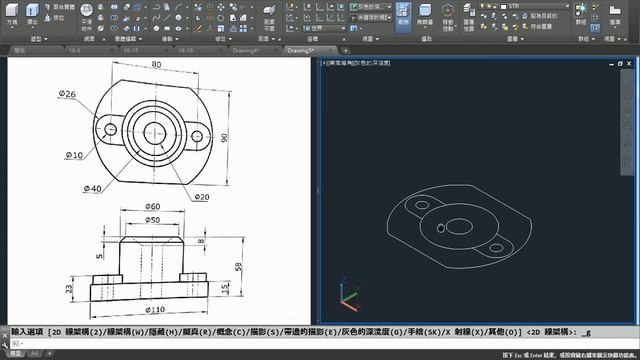The height and width of the screenshot is (360, 640).
Task: Switch to the 模型 model layout tab
Action: click(16, 353)
